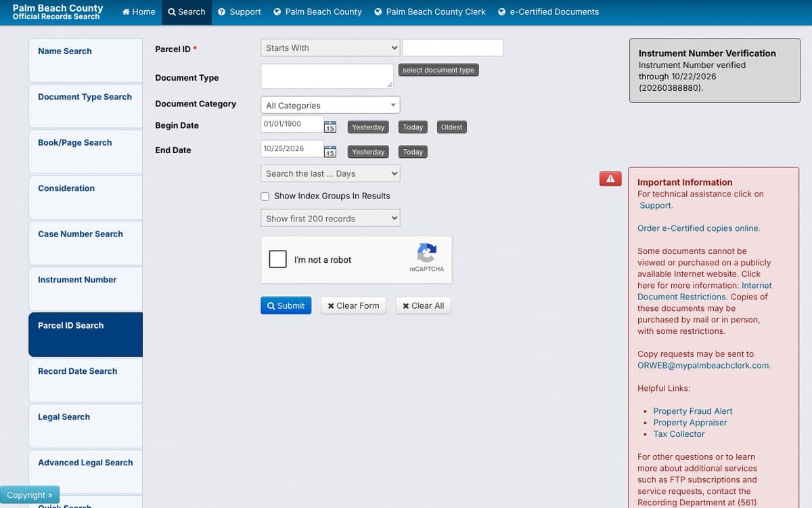Click the Clear Form button
Image resolution: width=812 pixels, height=508 pixels.
point(353,305)
